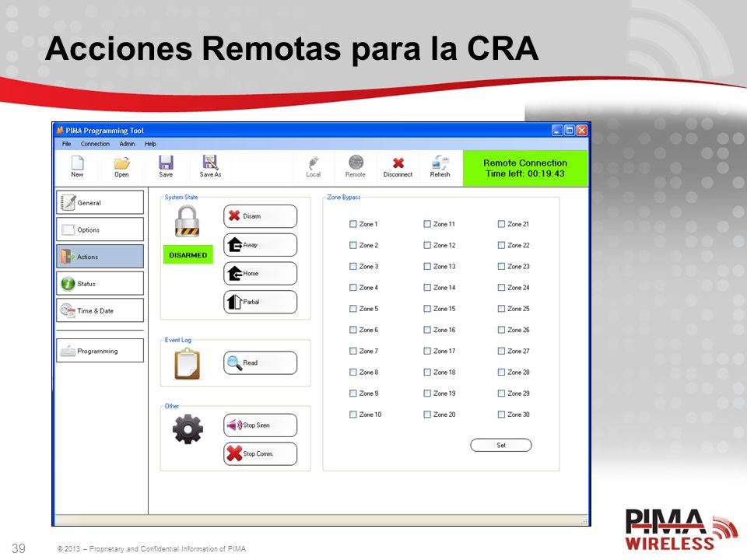Click the Stop Comm. button

(x=260, y=453)
